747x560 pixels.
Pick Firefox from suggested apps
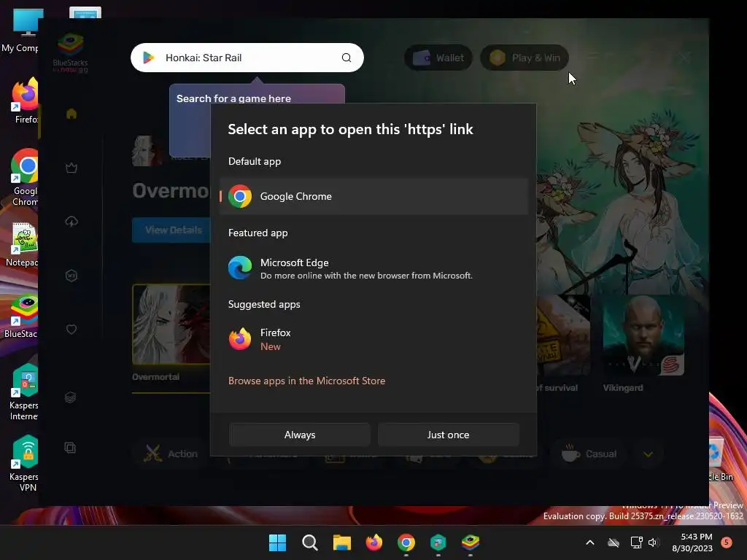point(374,339)
